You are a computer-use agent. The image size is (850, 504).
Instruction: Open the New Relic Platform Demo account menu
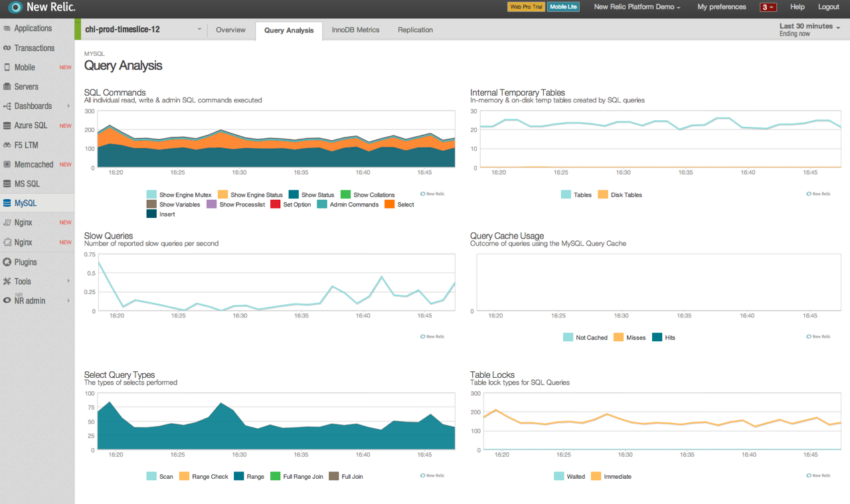(637, 7)
